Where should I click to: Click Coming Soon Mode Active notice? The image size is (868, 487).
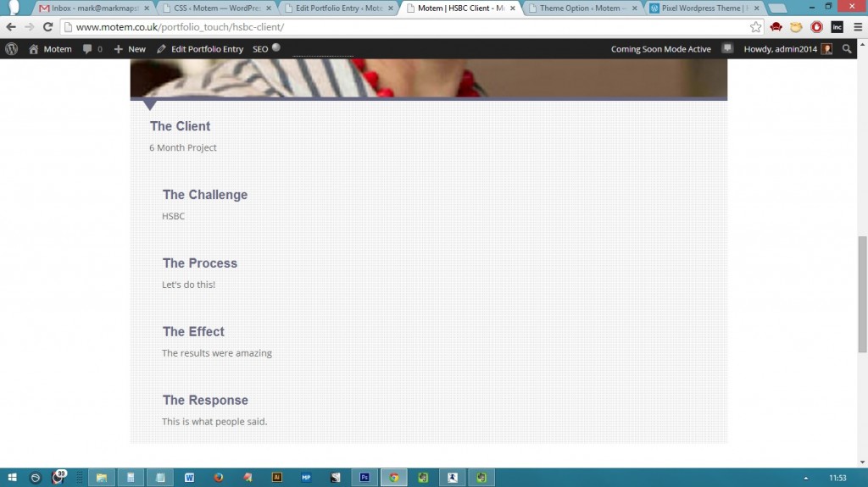click(x=660, y=49)
